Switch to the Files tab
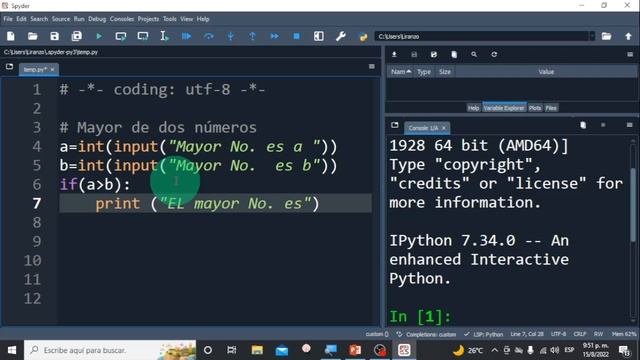640x360 pixels. [x=551, y=108]
